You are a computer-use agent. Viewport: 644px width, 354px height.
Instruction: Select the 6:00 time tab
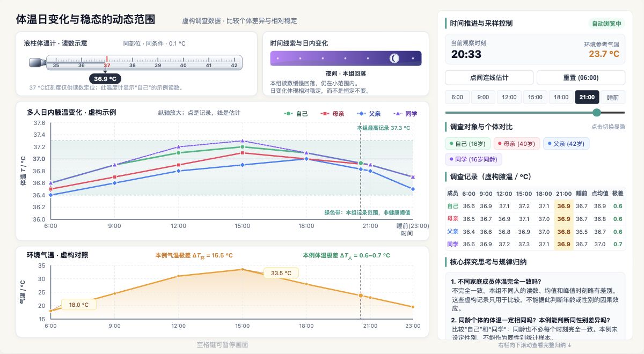(x=457, y=97)
